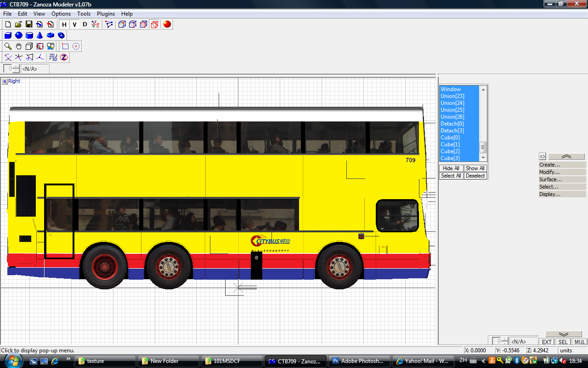Viewport: 588px width, 368px height.
Task: Expand the Modify... rollout
Action: coord(562,172)
